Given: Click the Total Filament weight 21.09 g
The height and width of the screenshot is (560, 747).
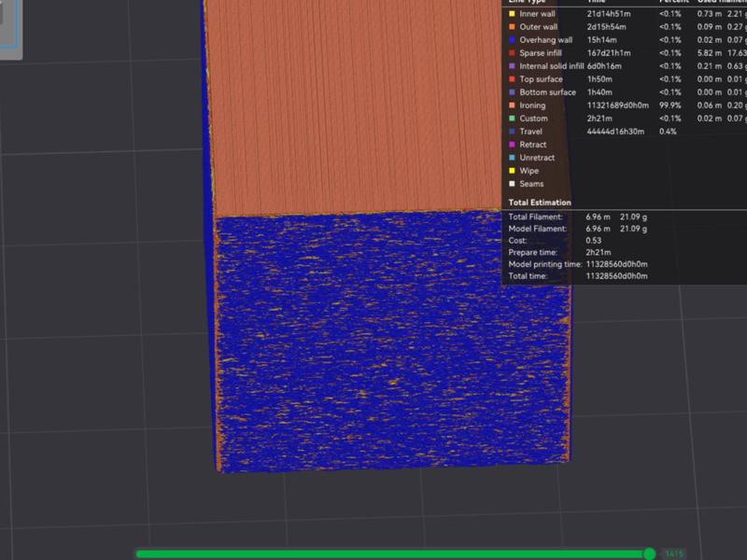Looking at the screenshot, I should (633, 217).
